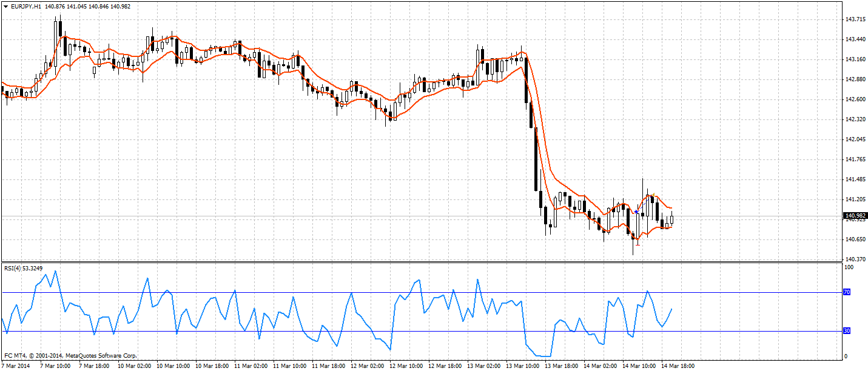Click price scale value 142.045
This screenshot has width=868, height=371.
(855, 139)
